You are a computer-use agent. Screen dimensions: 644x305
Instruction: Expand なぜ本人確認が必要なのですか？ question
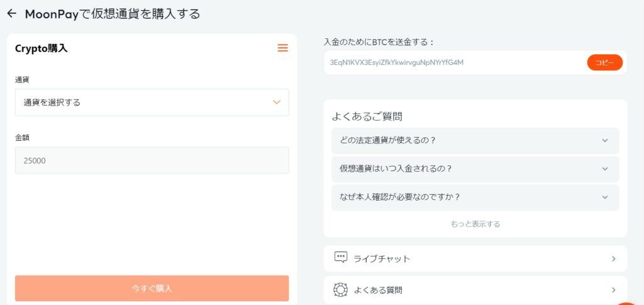(x=475, y=197)
